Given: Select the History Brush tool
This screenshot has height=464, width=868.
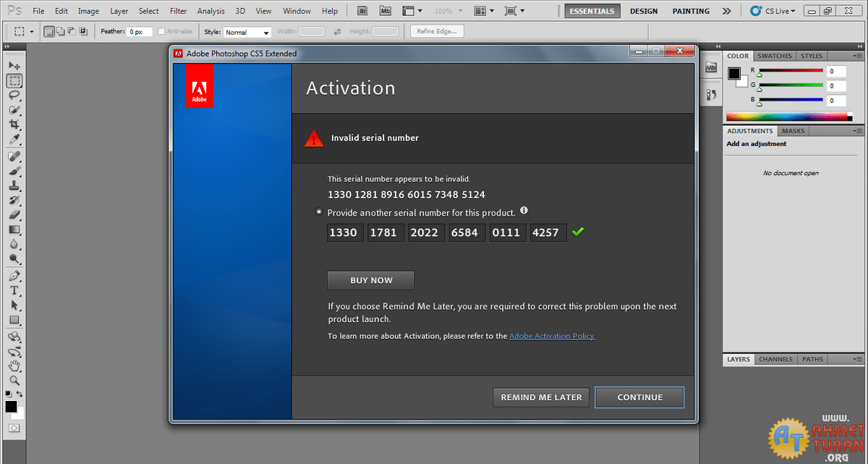Looking at the screenshot, I should click(x=14, y=200).
